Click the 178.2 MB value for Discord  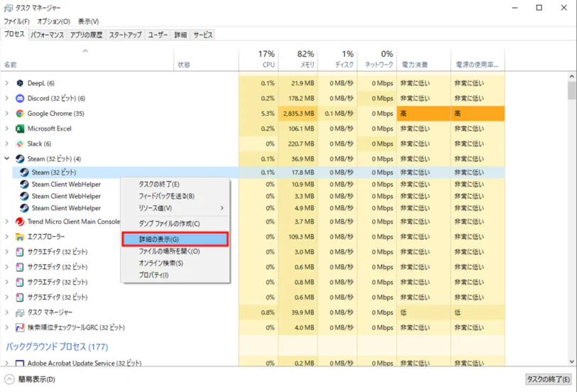click(x=301, y=98)
